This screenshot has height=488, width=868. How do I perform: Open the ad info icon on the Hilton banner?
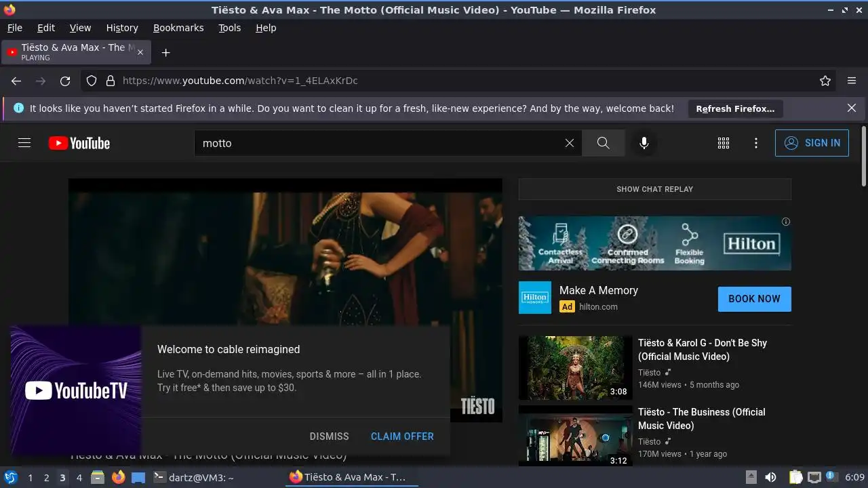pos(785,222)
